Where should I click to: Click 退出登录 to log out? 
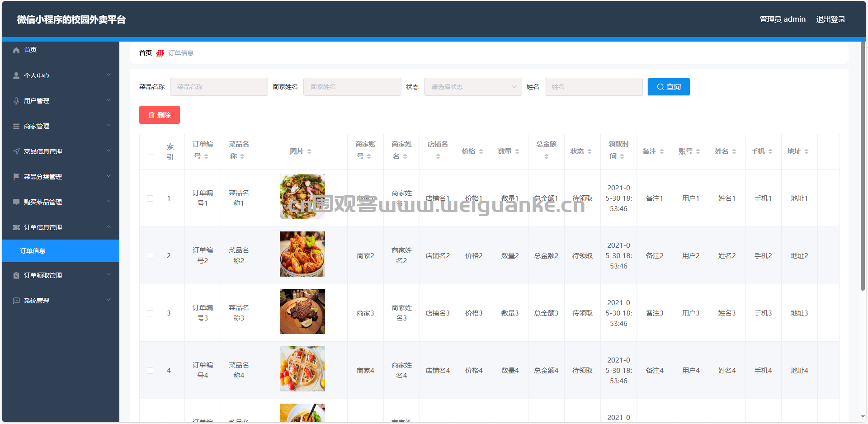coord(830,19)
